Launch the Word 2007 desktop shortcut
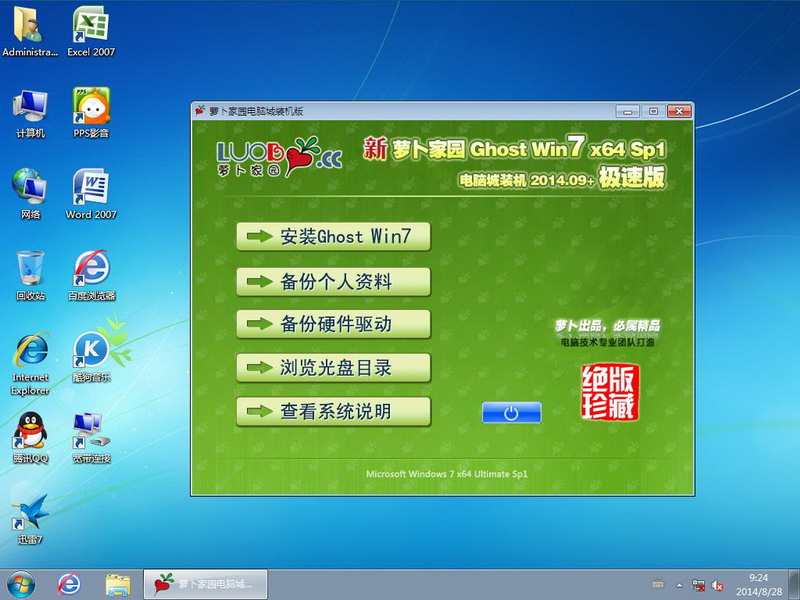 coord(91,194)
